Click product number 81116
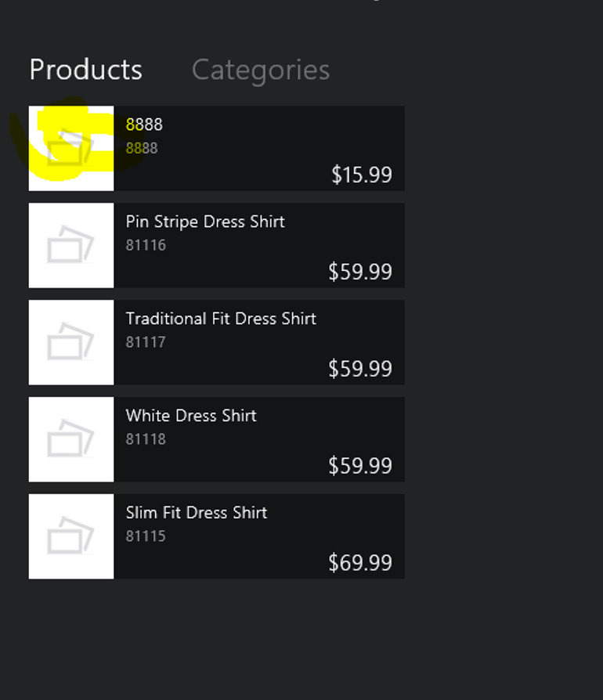The width and height of the screenshot is (603, 700). pos(146,245)
